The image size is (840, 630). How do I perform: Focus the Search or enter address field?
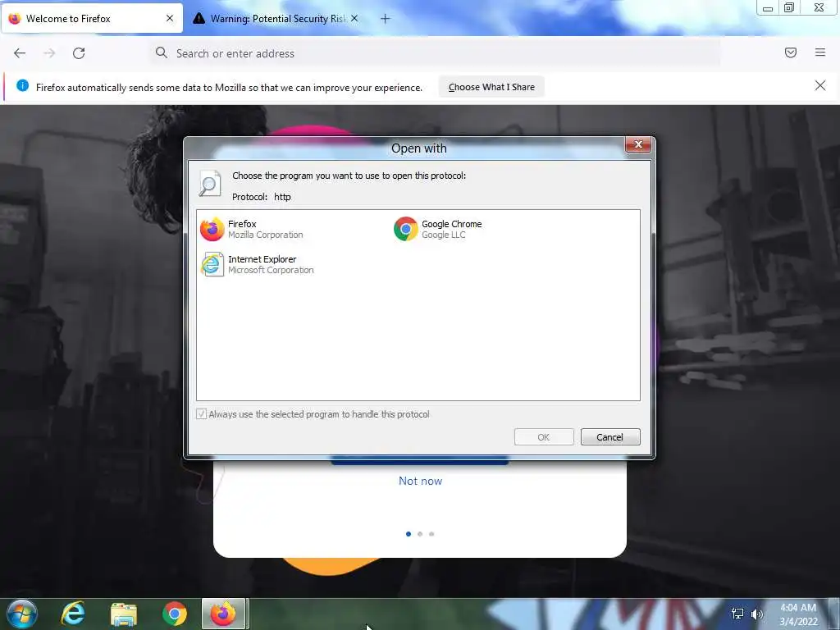[434, 53]
